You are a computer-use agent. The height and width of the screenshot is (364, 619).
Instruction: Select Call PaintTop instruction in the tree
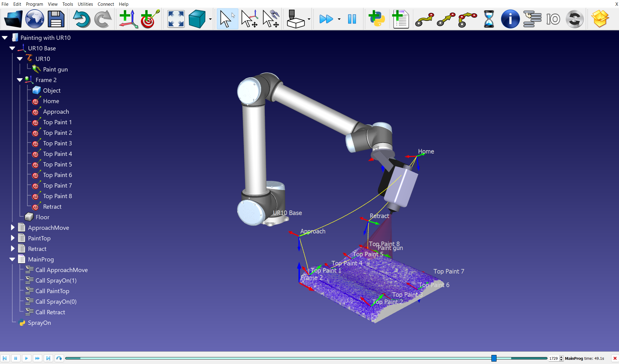pos(52,291)
